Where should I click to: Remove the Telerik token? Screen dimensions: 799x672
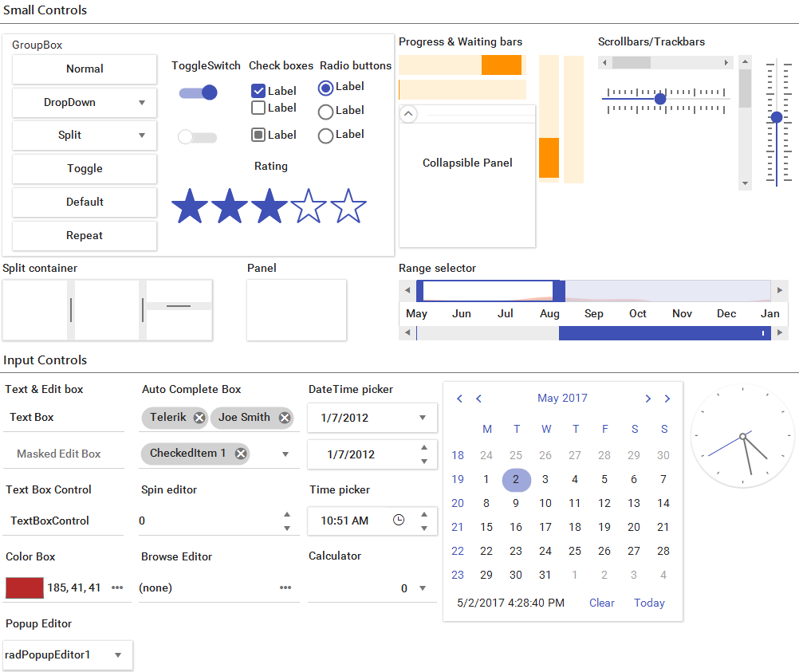tap(199, 418)
